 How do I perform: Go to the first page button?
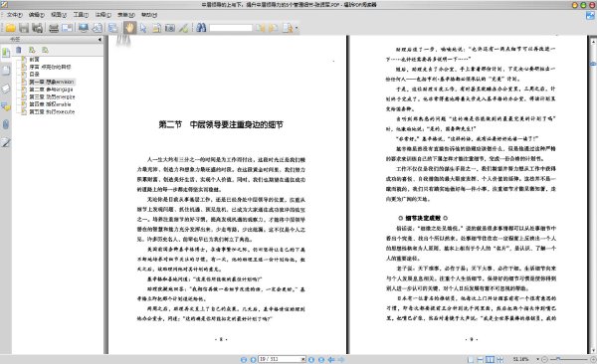244,359
